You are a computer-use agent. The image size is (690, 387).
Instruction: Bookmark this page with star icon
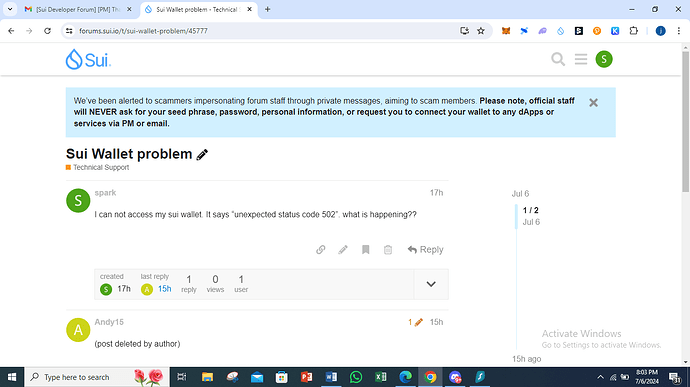(x=481, y=31)
